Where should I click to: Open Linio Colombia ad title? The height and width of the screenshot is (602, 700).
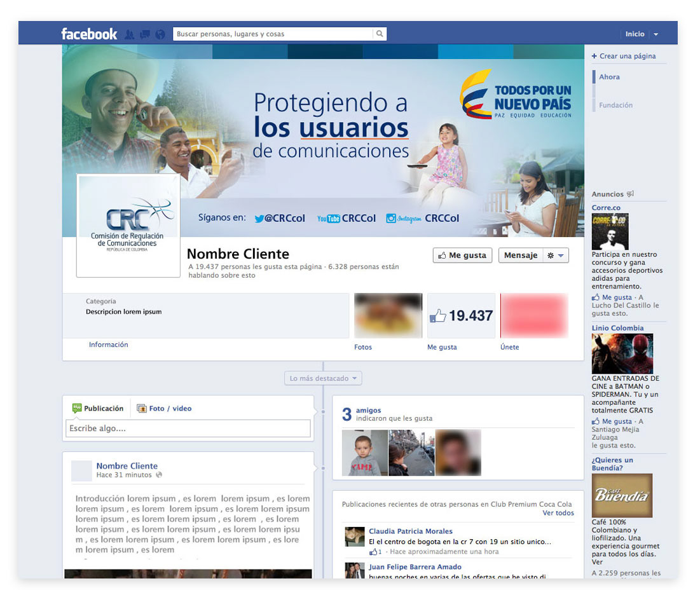point(617,328)
